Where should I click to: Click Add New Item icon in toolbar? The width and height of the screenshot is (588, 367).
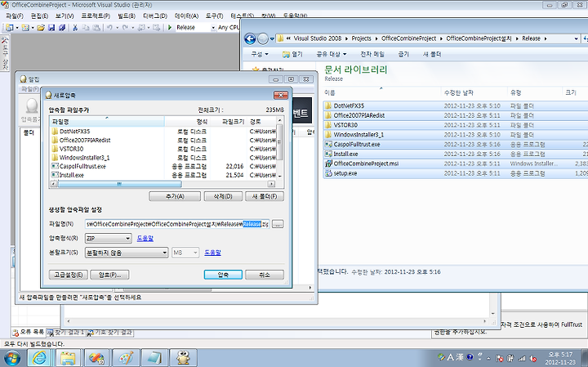pos(25,28)
